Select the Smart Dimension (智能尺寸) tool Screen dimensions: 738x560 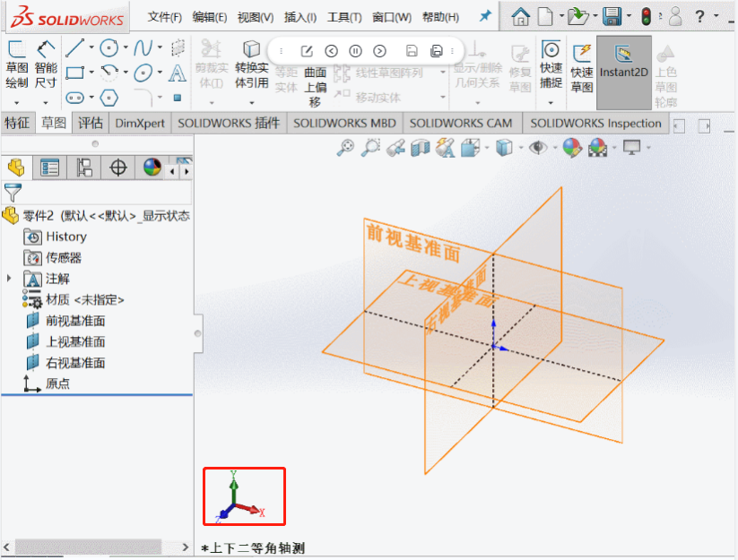[x=46, y=65]
